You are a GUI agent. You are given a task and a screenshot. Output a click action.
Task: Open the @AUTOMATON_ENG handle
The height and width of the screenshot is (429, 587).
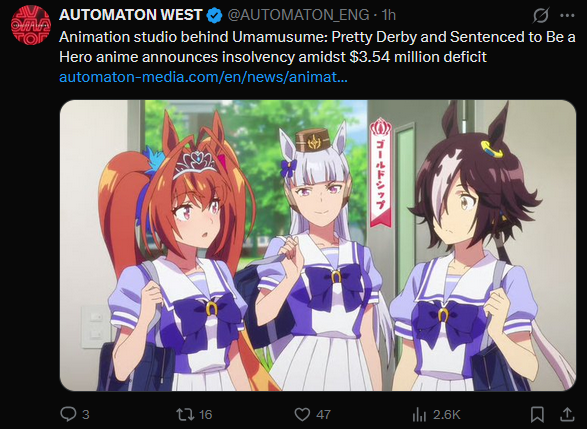tap(298, 15)
